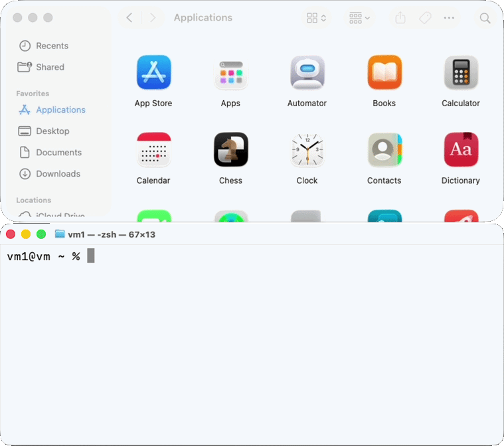Click the Edit Tags icon in Finder
504x446 pixels.
click(425, 18)
